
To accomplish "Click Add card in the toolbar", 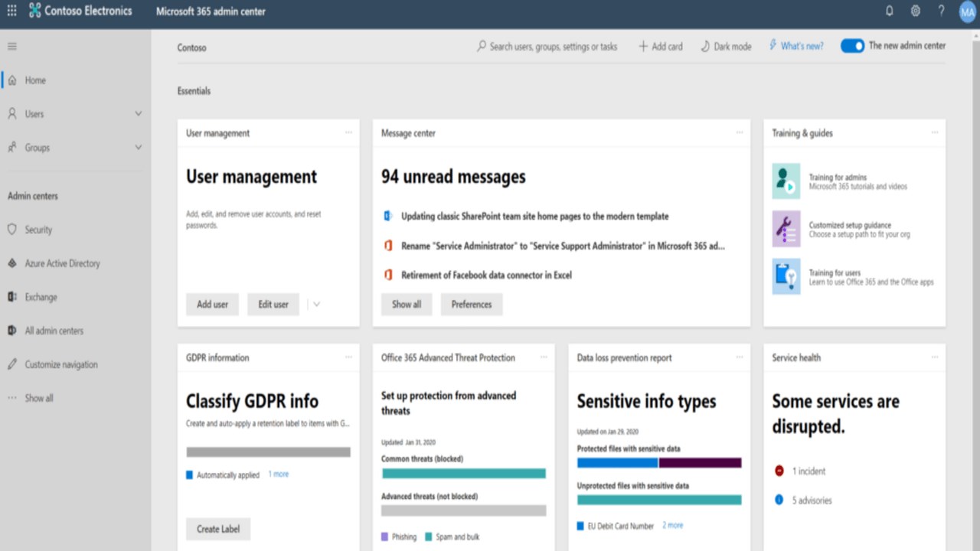I will pyautogui.click(x=660, y=46).
